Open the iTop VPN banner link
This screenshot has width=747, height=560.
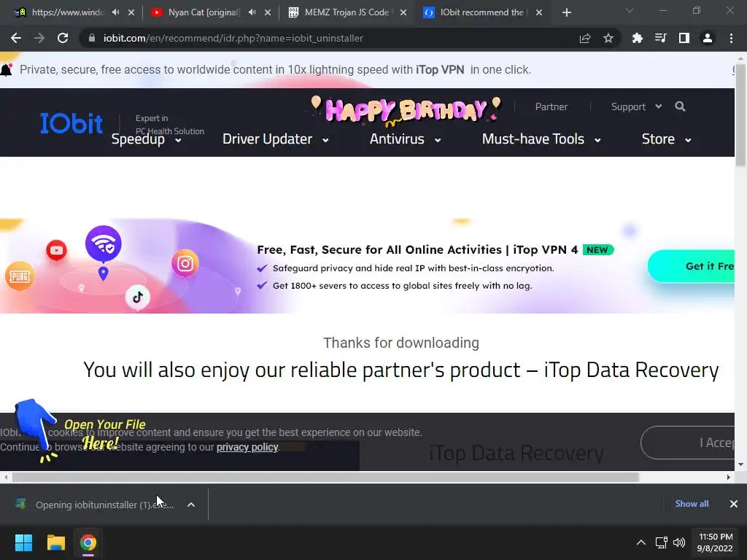[x=440, y=69]
